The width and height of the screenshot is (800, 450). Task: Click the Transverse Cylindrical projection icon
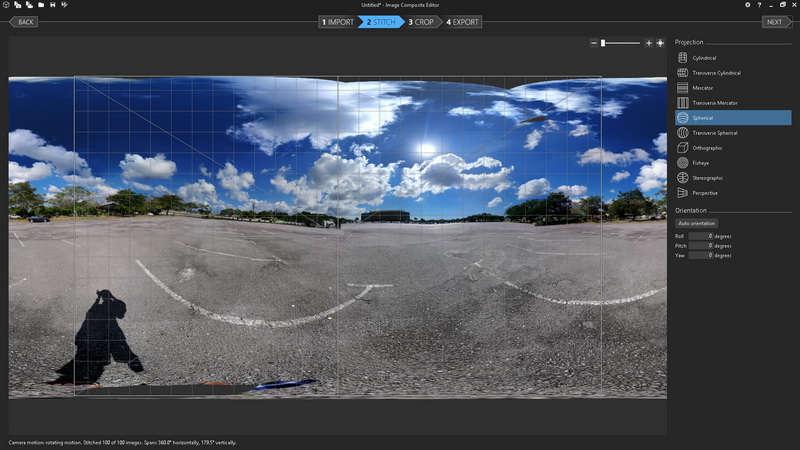pyautogui.click(x=683, y=72)
